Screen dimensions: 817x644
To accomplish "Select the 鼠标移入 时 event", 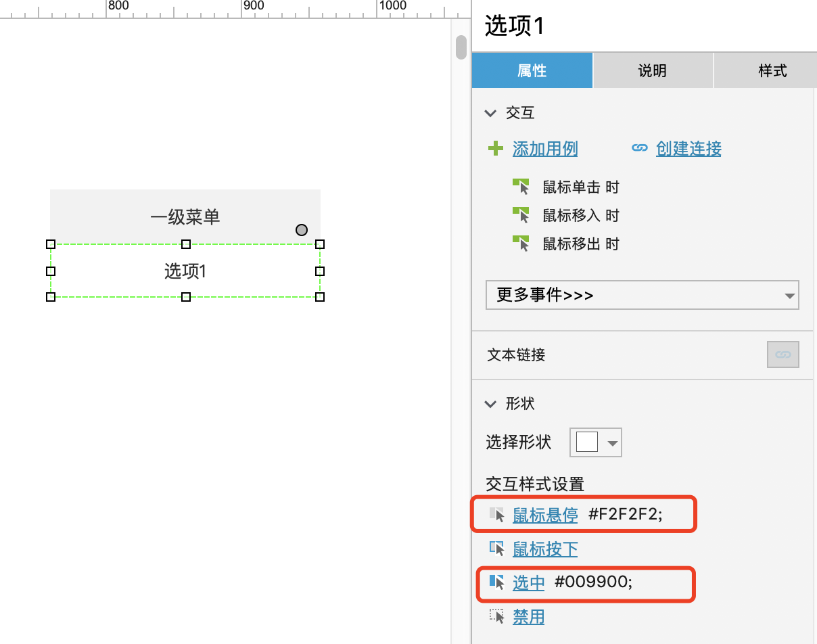I will (581, 215).
